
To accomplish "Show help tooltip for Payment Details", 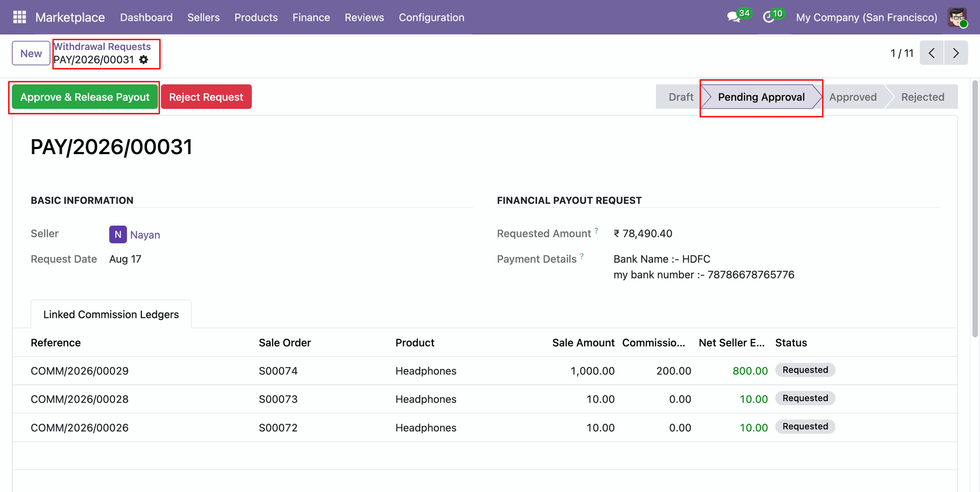I will [582, 256].
